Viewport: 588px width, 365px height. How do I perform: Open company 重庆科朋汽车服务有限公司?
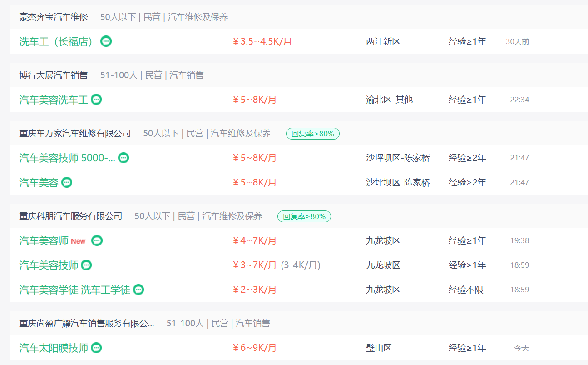point(70,216)
